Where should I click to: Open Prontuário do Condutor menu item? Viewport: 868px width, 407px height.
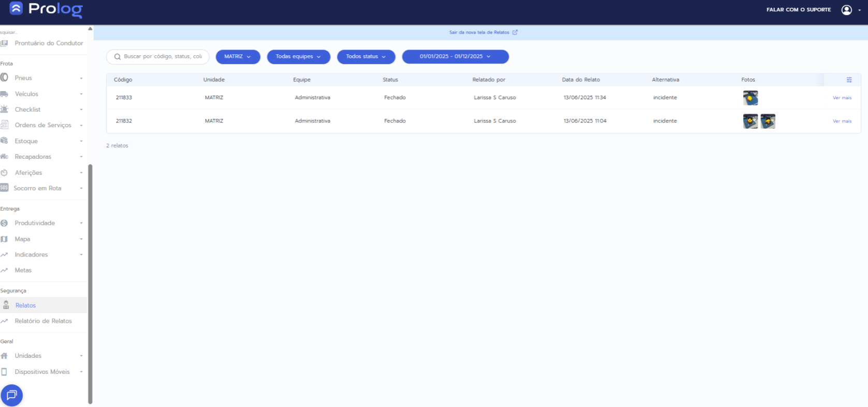click(49, 43)
